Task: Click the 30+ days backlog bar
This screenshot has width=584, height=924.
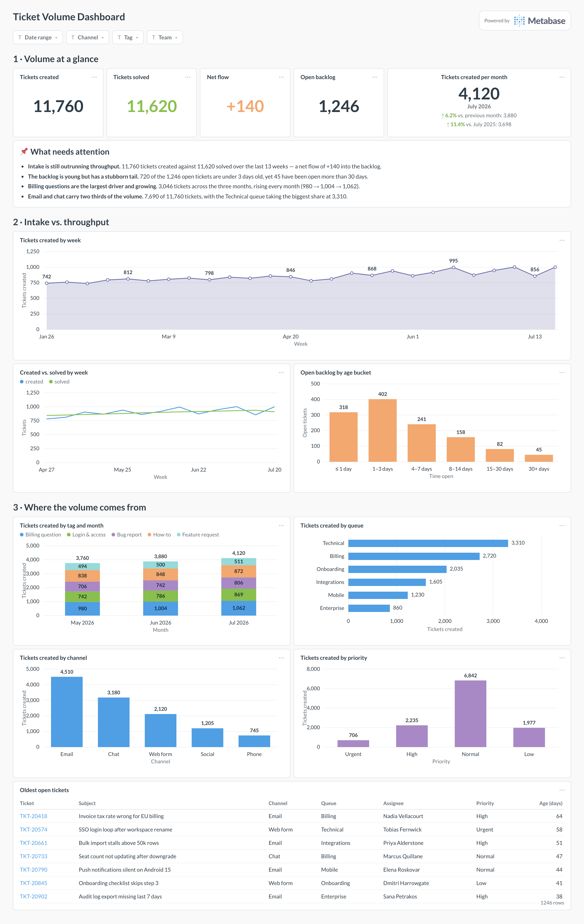Action: pos(539,458)
